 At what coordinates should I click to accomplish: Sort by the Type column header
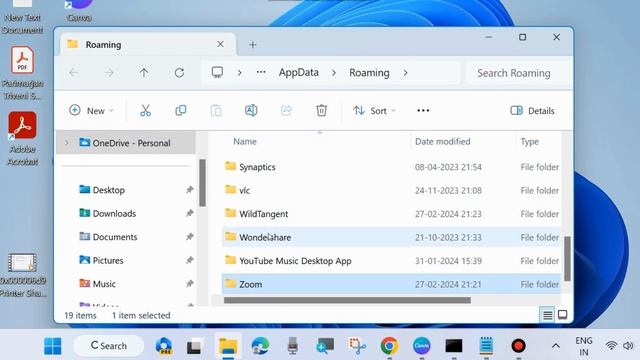529,142
